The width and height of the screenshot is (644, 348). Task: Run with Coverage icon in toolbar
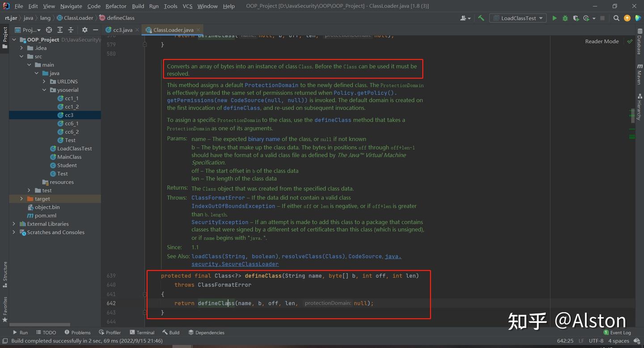[x=576, y=18]
